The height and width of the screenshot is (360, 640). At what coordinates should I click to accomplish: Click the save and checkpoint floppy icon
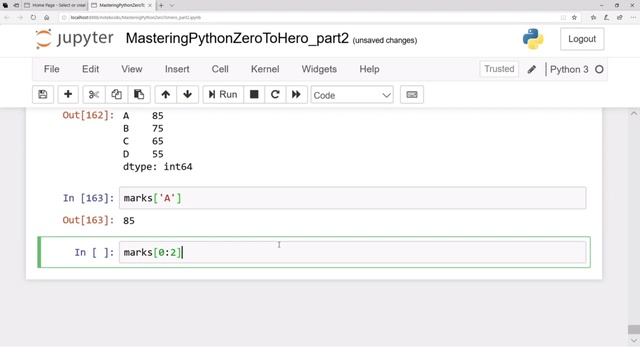click(x=43, y=95)
